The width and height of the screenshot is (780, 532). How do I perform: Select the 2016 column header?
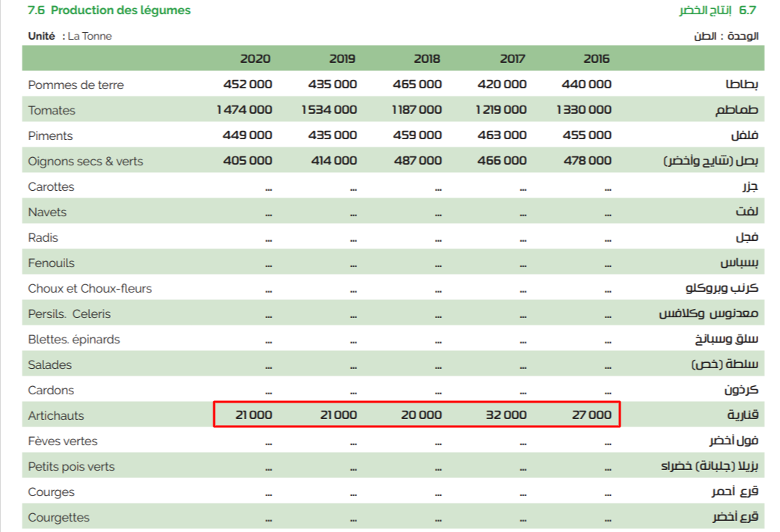point(595,58)
